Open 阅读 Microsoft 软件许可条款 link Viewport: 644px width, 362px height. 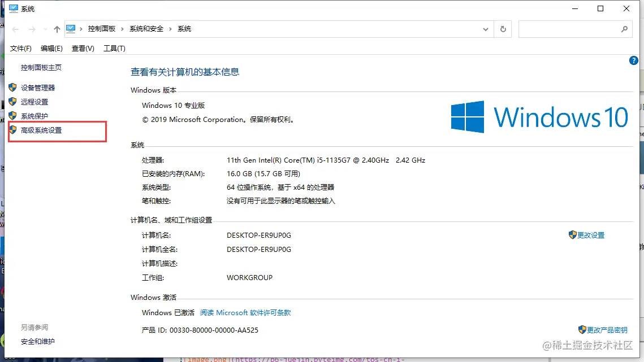pyautogui.click(x=245, y=313)
